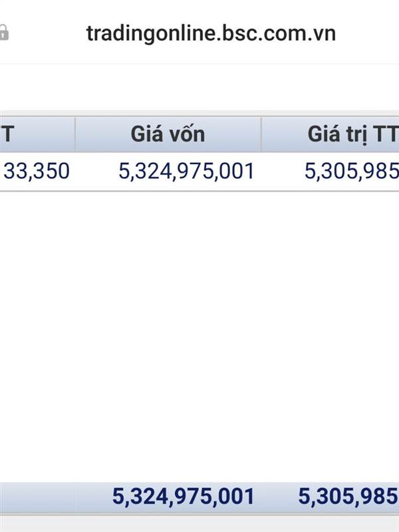The image size is (399, 532).
Task: Click the bold 5,305,985 total in the footer
Action: 348,496
